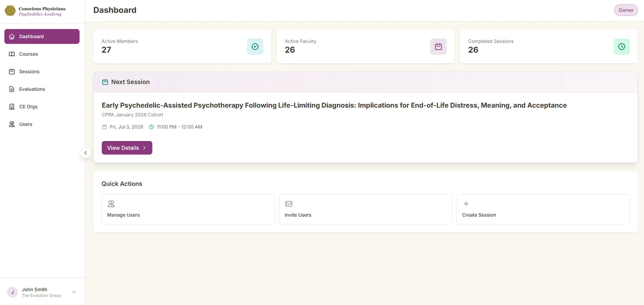Click the Sessions calendar icon in sidebar

pos(12,72)
